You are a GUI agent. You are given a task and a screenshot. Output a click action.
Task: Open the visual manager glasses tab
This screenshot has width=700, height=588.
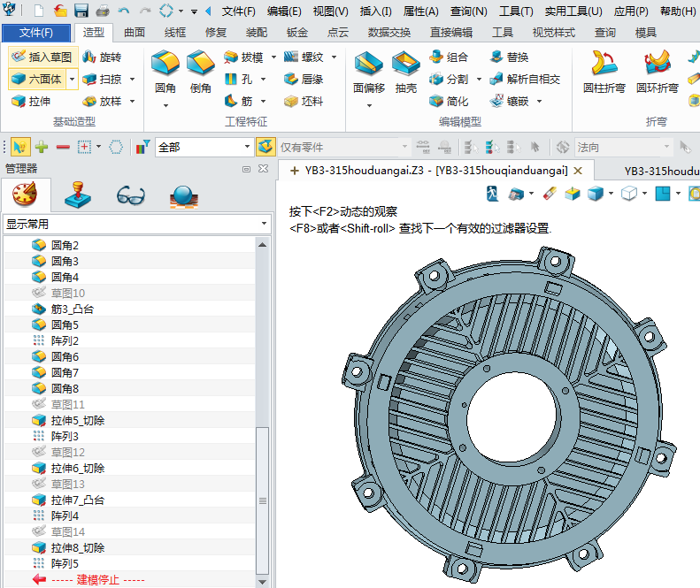131,195
